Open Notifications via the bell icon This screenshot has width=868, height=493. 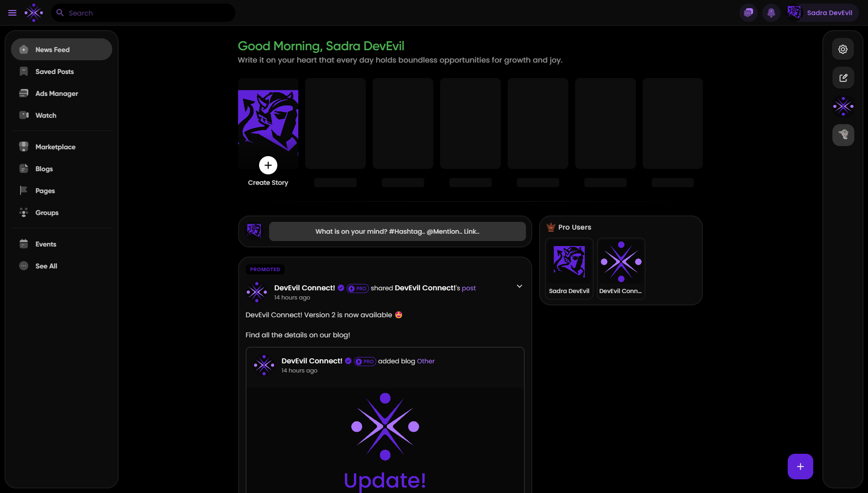click(x=771, y=12)
